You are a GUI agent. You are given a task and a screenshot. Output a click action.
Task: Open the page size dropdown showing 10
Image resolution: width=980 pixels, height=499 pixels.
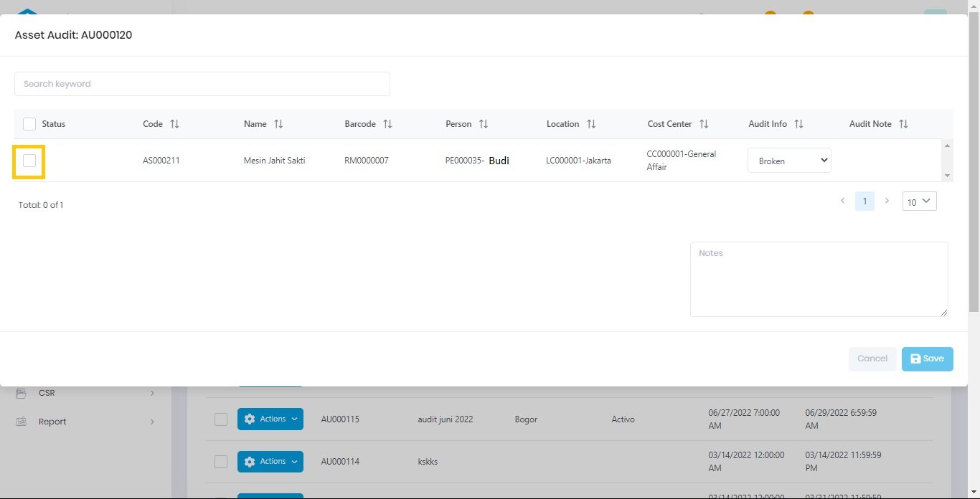[x=919, y=201]
